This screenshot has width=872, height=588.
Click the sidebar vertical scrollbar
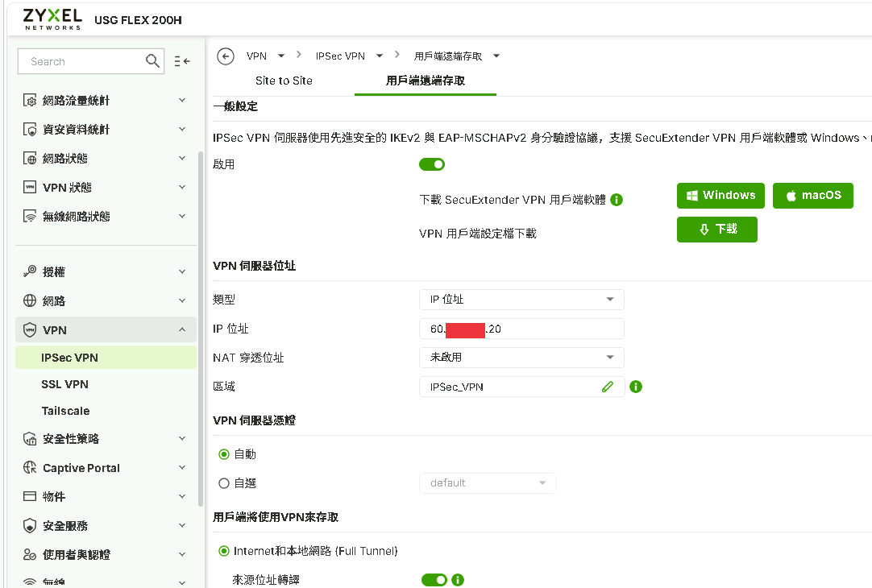coord(201,328)
